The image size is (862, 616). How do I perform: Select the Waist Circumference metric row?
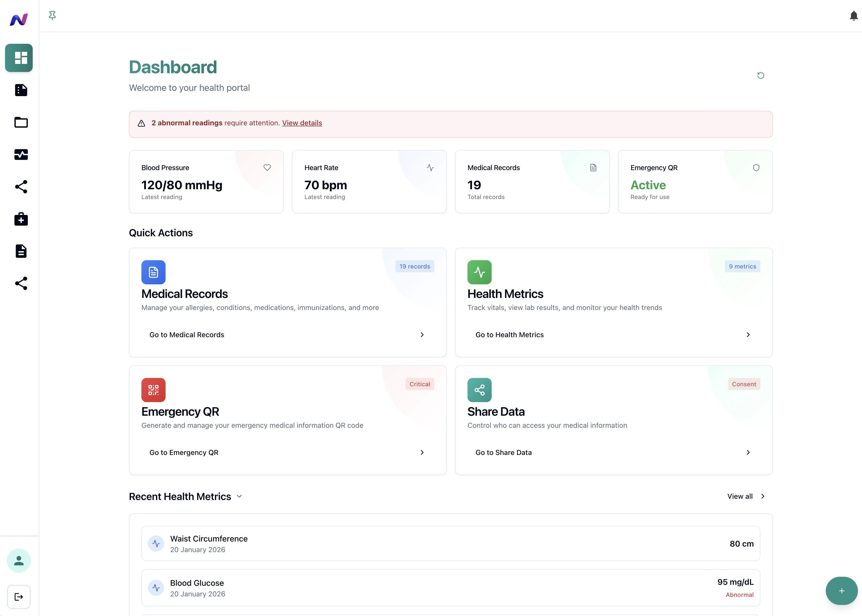451,544
